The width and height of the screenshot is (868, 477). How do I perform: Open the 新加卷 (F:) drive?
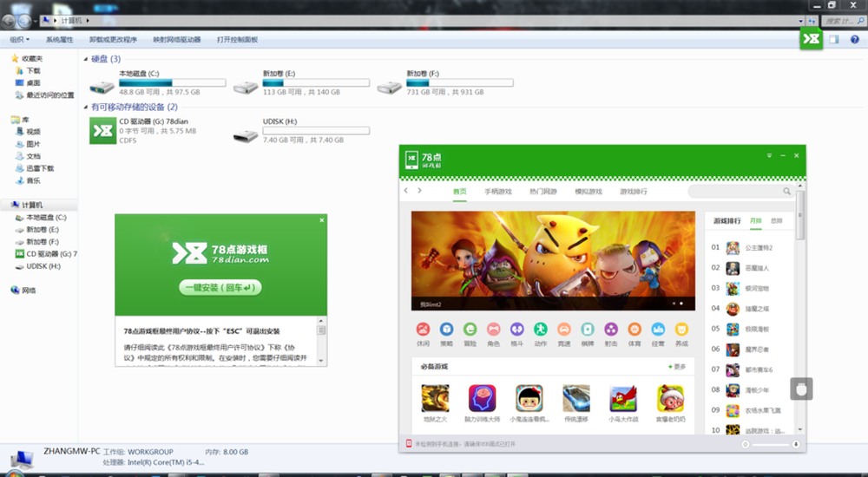coord(445,82)
